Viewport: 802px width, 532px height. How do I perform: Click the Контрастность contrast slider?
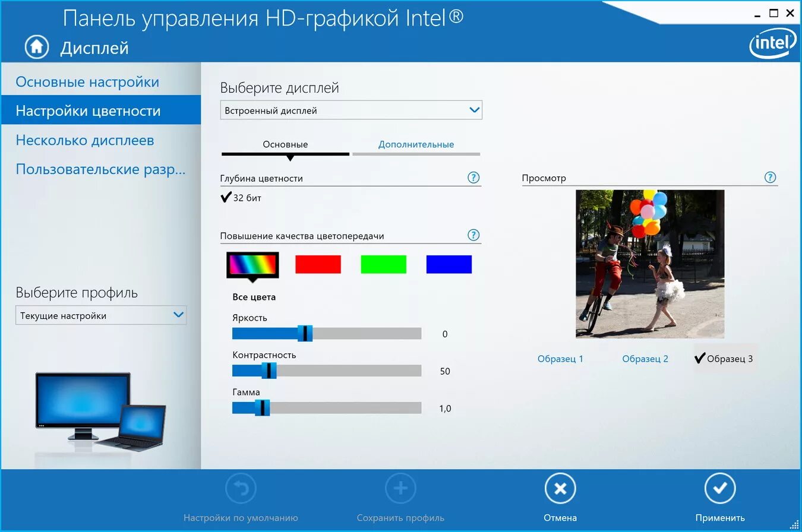327,370
